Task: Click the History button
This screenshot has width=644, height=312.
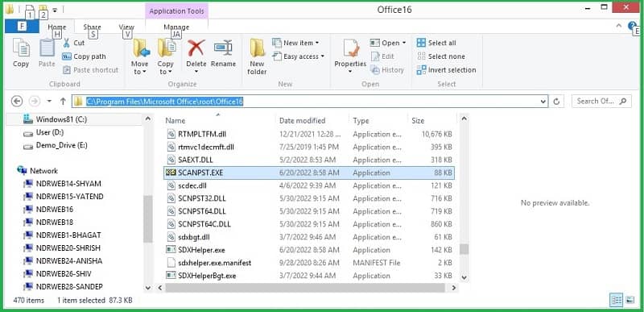Action: [387, 70]
